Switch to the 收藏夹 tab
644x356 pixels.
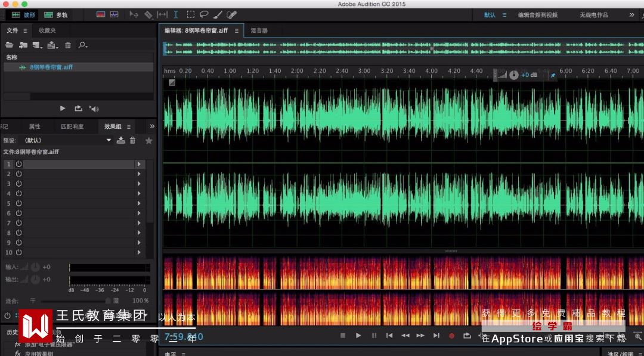coord(47,30)
